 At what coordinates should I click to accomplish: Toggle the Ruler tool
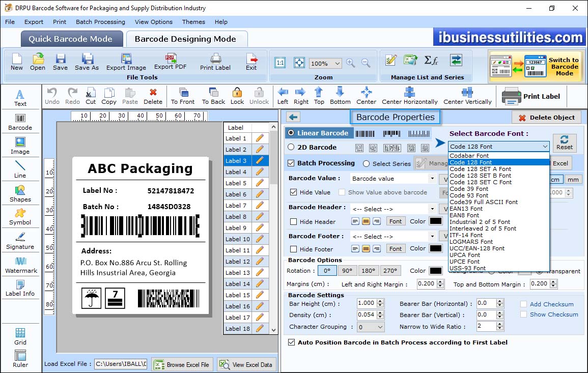[20, 359]
